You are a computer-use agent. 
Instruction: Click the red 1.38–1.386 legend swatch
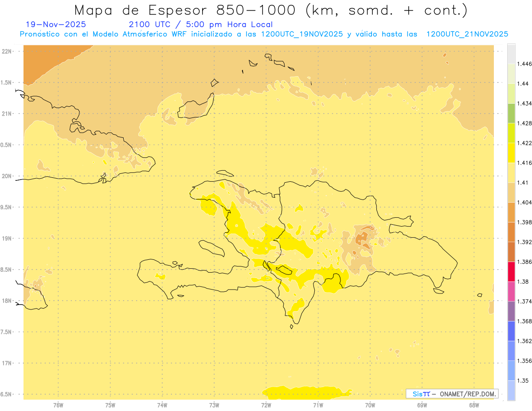pyautogui.click(x=511, y=272)
